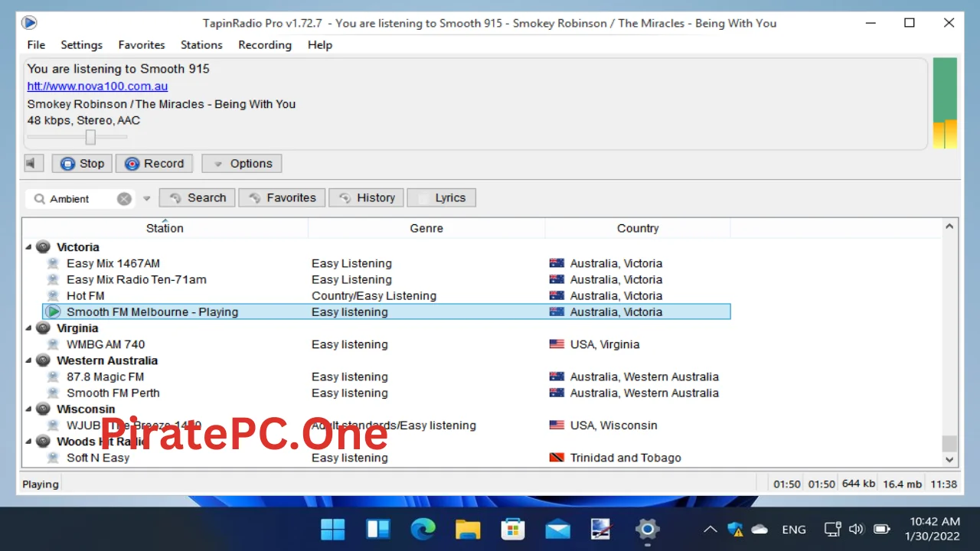Click the station icon beside Soft N Easy
This screenshot has height=551, width=980.
coord(53,458)
